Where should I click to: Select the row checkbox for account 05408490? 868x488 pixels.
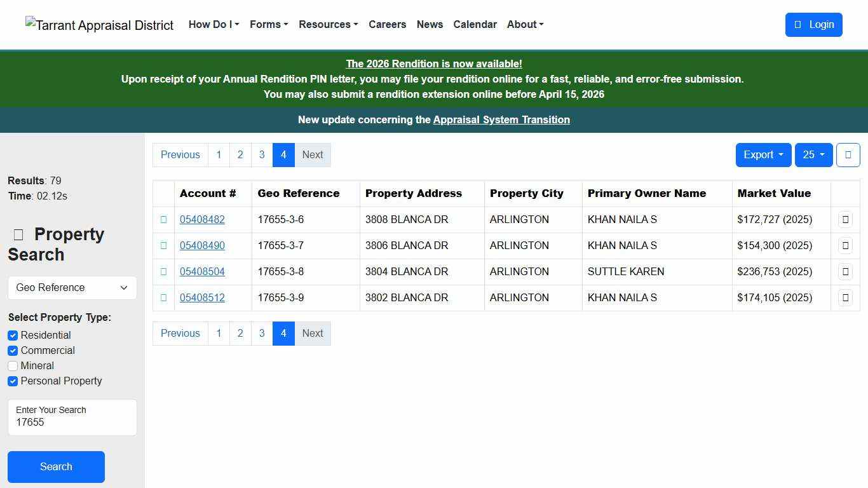tap(163, 245)
